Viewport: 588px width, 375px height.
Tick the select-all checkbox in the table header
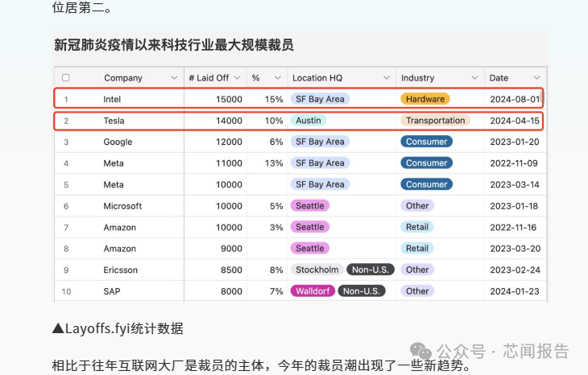pos(66,78)
